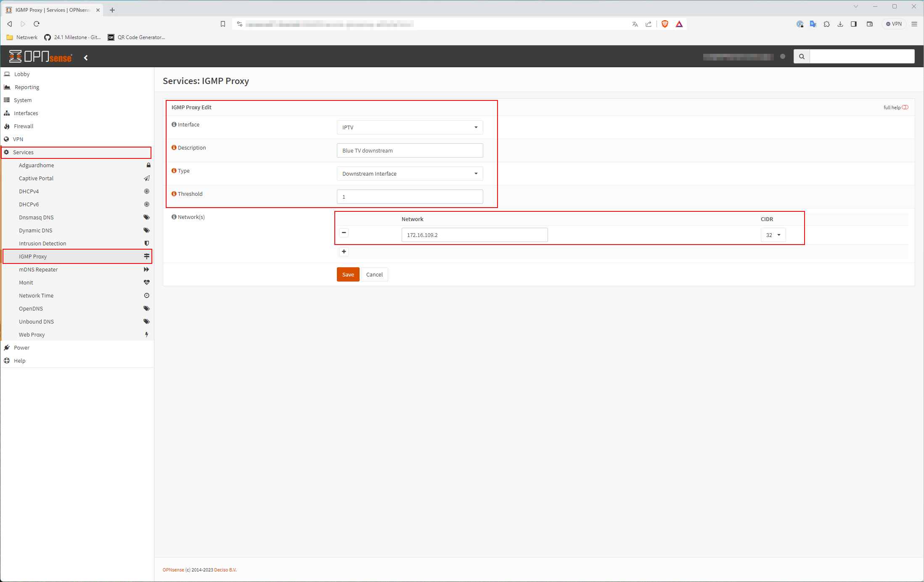Click the Intrusion Detection shield icon
Image resolution: width=924 pixels, height=582 pixels.
point(146,243)
